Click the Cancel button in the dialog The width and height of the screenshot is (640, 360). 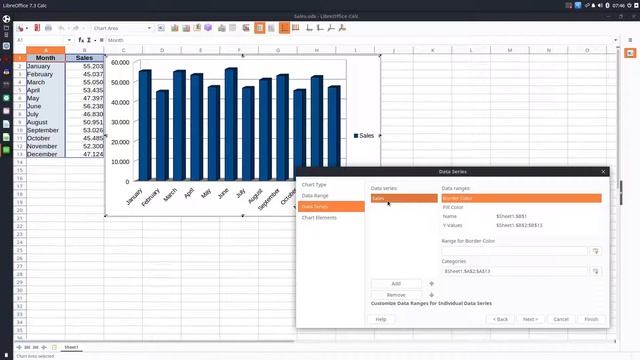coord(561,319)
